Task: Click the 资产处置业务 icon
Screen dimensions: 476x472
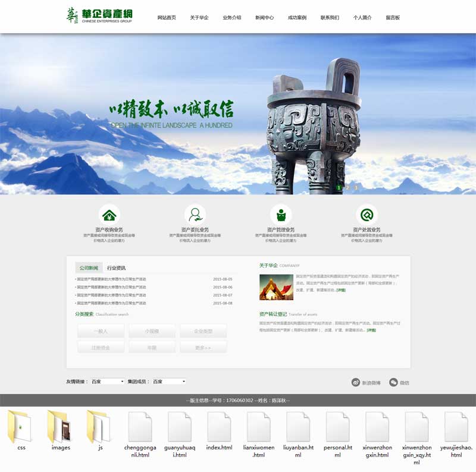Action: pyautogui.click(x=367, y=215)
